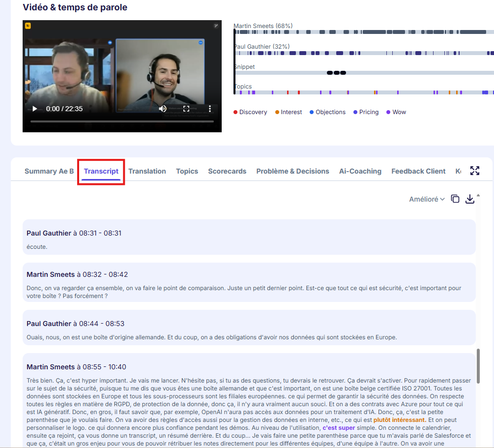
Task: Click the 'écoute.' transcript text
Action: (37, 247)
